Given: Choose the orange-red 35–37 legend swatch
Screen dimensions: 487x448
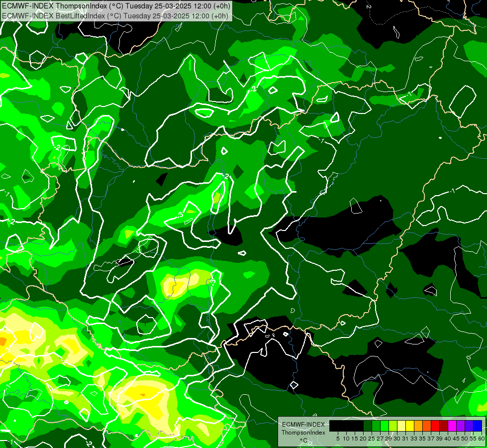Looking at the screenshot, I should click(x=427, y=426).
